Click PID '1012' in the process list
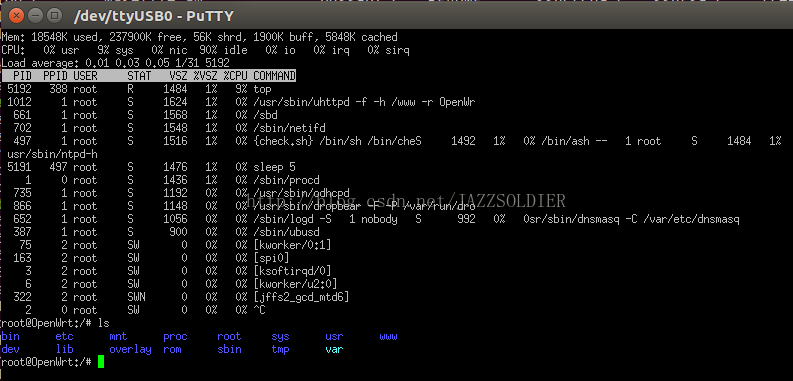Image resolution: width=793 pixels, height=381 pixels. pyautogui.click(x=19, y=102)
